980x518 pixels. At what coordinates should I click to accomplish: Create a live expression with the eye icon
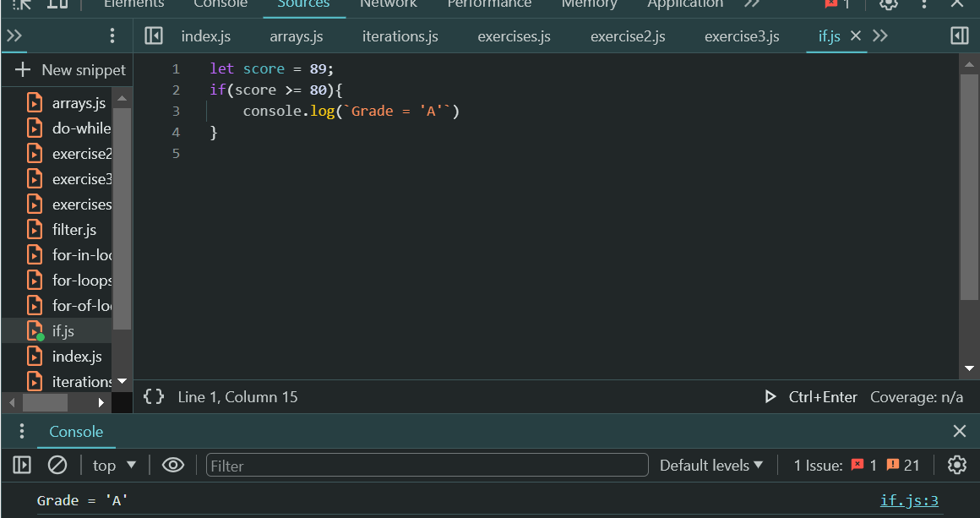point(173,465)
